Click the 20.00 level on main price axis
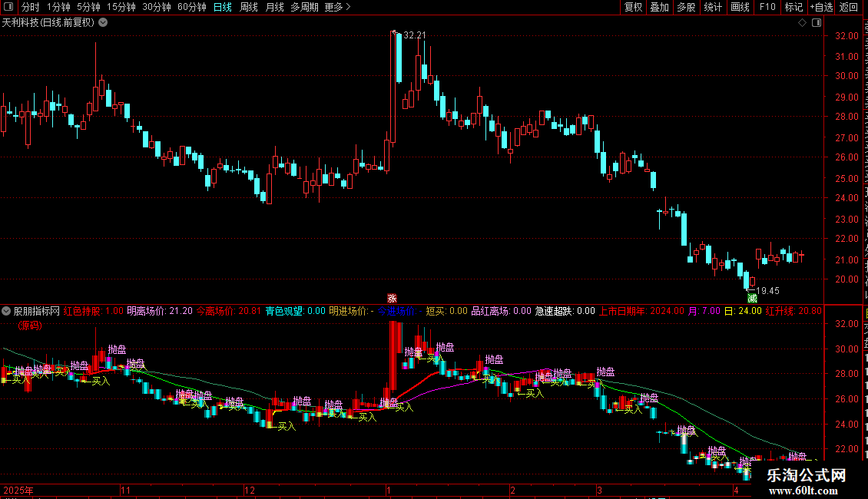This screenshot has height=499, width=868. tap(847, 279)
